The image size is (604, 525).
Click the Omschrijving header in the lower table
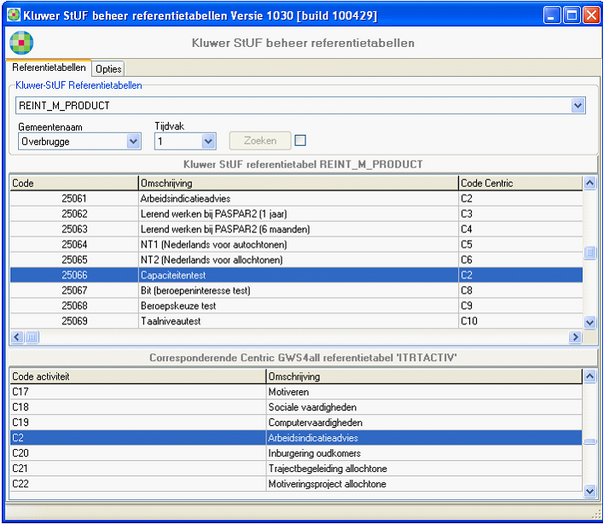(424, 376)
